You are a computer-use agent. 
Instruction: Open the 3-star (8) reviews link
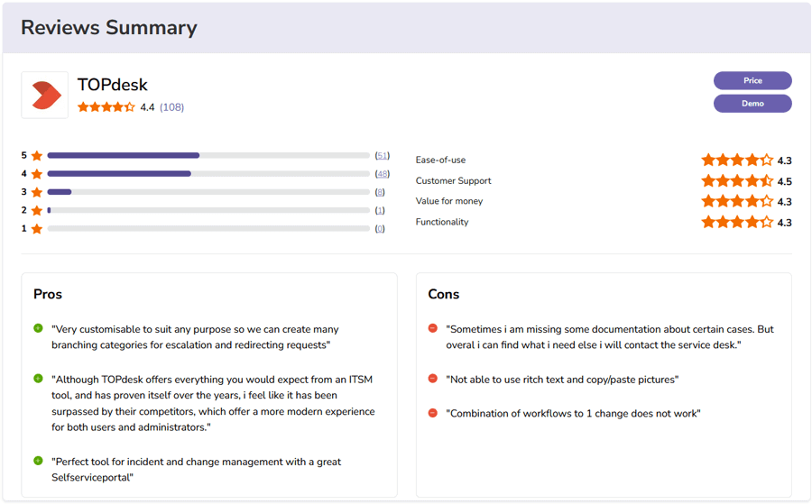pos(380,192)
